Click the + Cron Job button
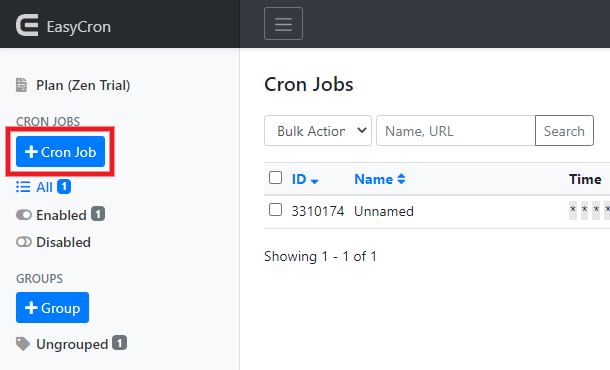610x370 pixels. pyautogui.click(x=60, y=152)
